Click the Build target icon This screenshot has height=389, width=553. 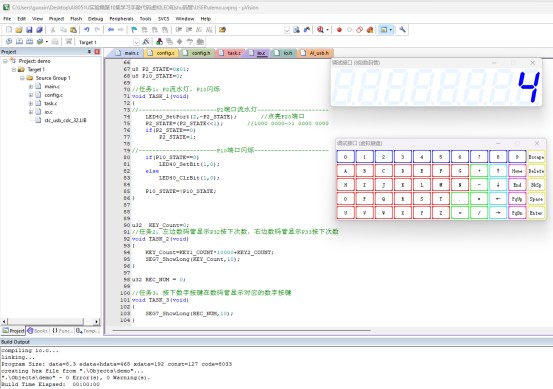pyautogui.click(x=19, y=42)
